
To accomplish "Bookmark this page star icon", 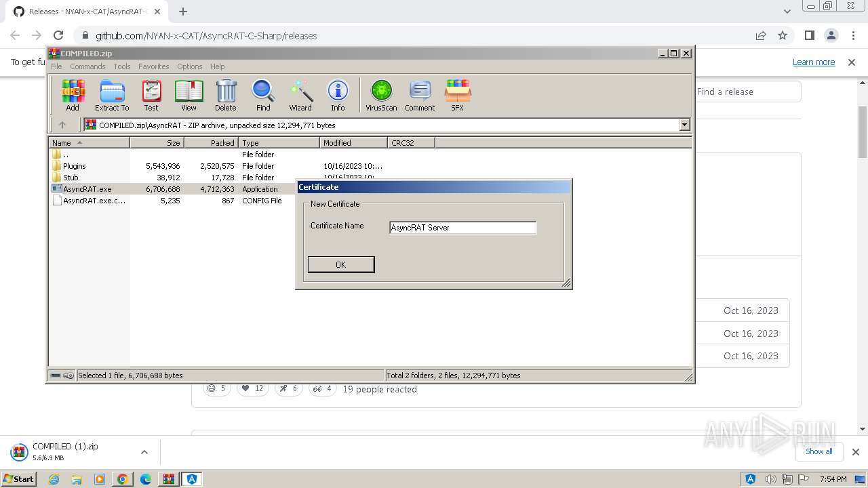I will (x=783, y=36).
